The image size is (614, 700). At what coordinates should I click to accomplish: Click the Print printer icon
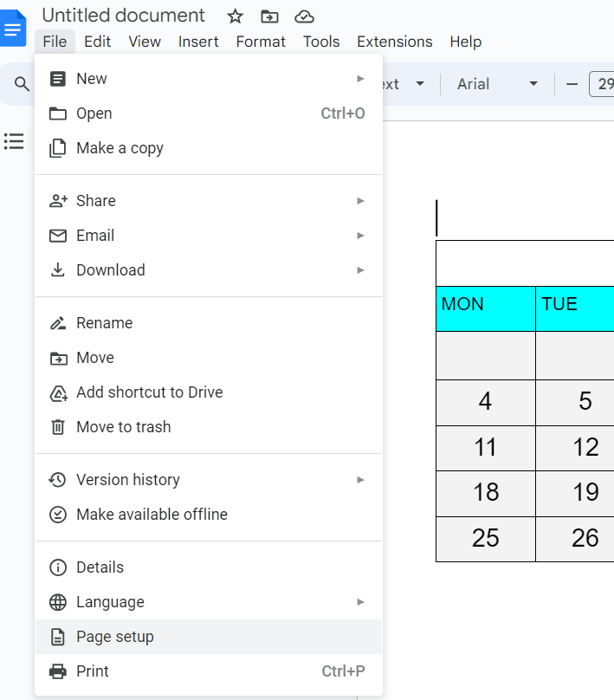tap(58, 671)
